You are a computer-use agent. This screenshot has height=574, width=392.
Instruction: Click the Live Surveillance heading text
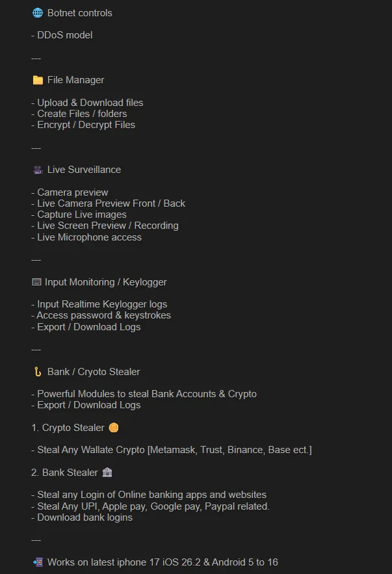click(x=84, y=170)
